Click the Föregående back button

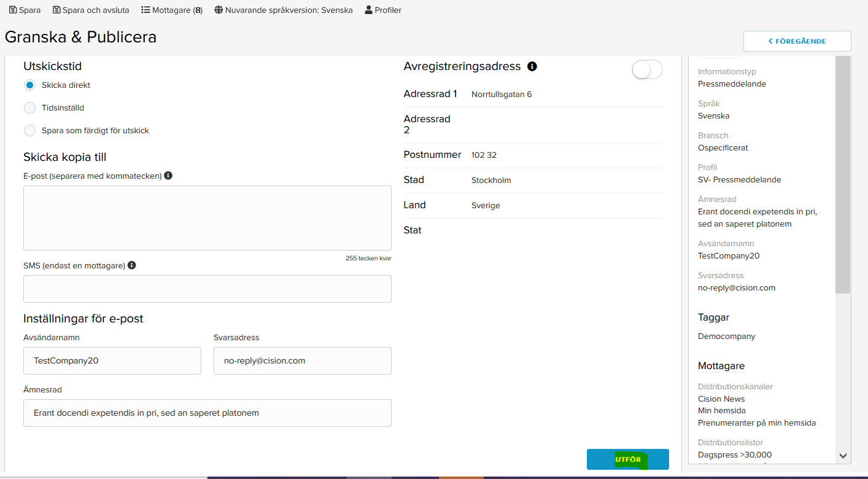797,41
